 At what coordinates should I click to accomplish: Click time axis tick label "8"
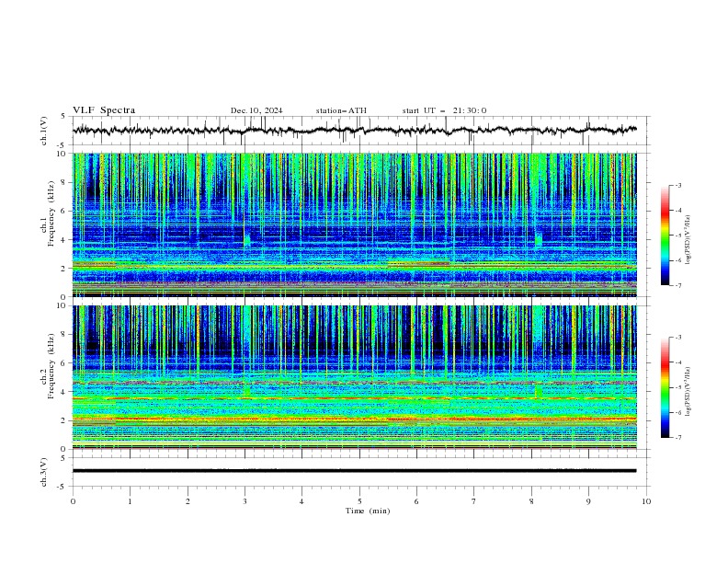(x=531, y=501)
